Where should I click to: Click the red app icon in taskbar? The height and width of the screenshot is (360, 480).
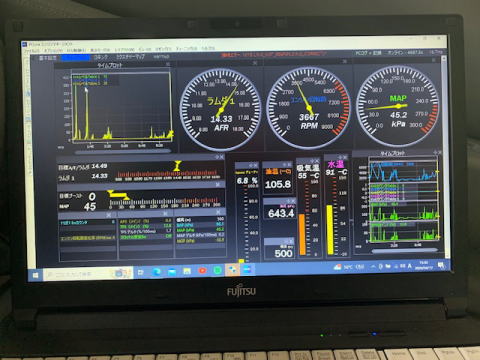click(202, 271)
